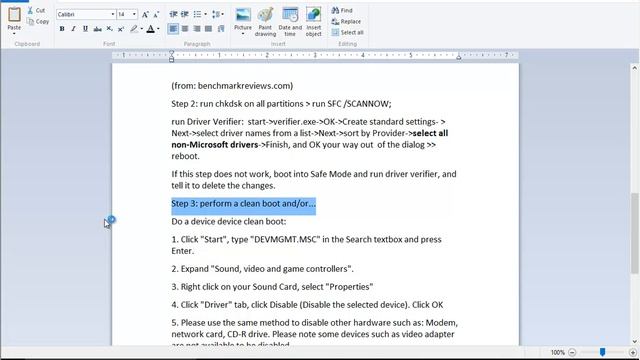The height and width of the screenshot is (360, 640).
Task: Click the bold "select all" text
Action: pos(430,133)
